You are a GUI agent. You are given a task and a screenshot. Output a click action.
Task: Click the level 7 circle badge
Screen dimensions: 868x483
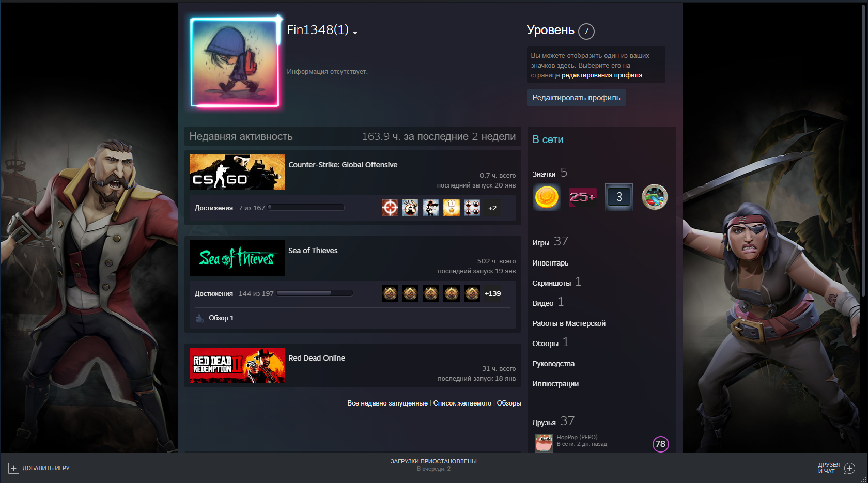(x=586, y=31)
